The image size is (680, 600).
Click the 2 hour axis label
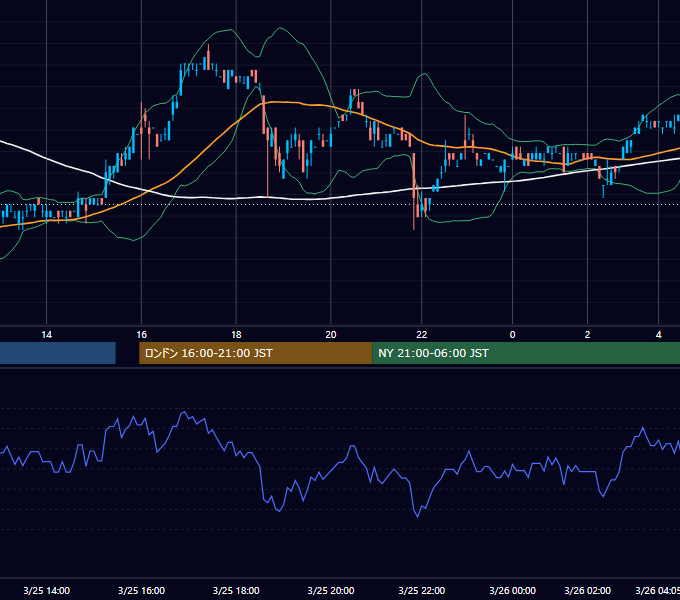(587, 335)
